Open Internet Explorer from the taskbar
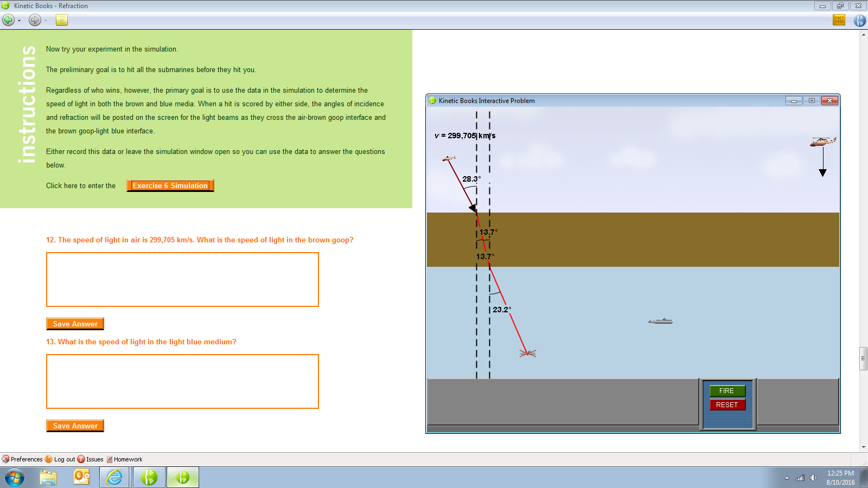The image size is (868, 488). (114, 478)
